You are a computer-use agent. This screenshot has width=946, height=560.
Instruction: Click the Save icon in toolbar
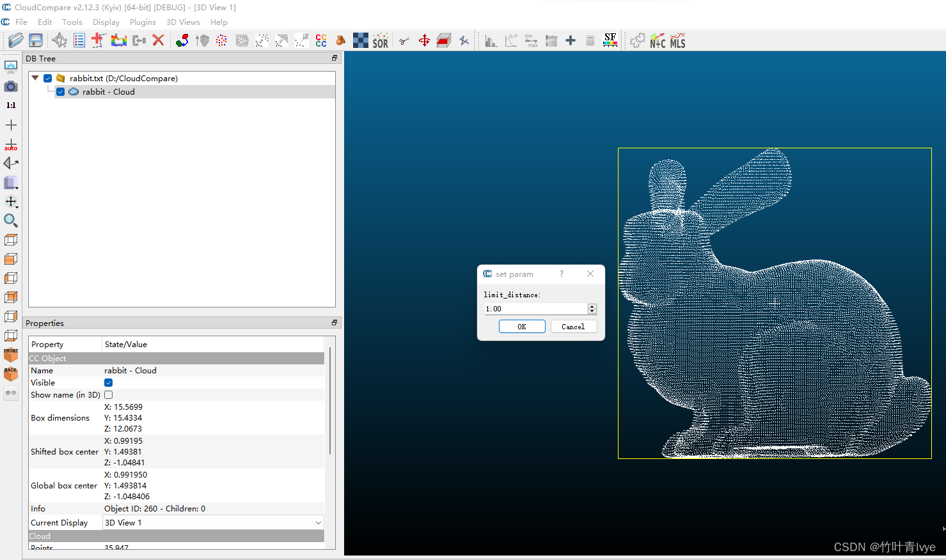pos(36,41)
